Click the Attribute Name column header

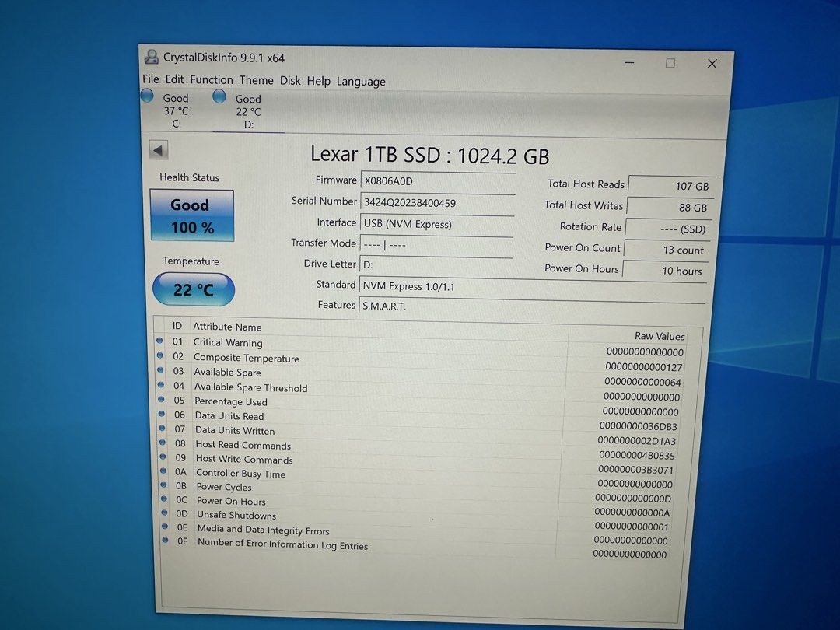pyautogui.click(x=227, y=327)
